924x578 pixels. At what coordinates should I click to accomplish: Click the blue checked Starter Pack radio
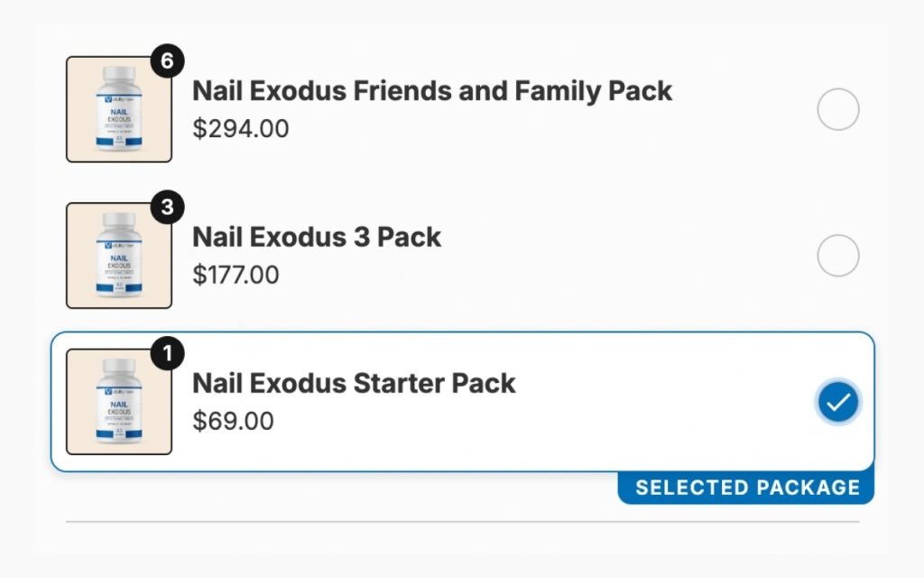(x=838, y=402)
